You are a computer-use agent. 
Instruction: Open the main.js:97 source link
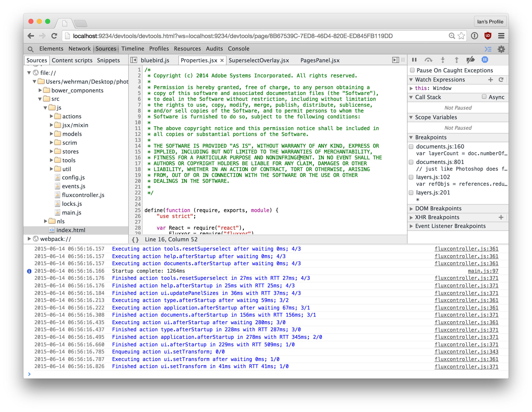(x=483, y=271)
